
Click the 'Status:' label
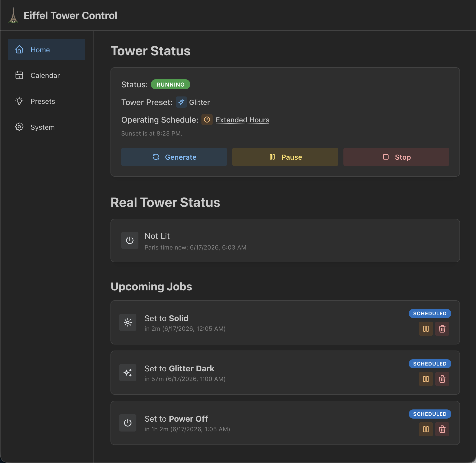134,85
